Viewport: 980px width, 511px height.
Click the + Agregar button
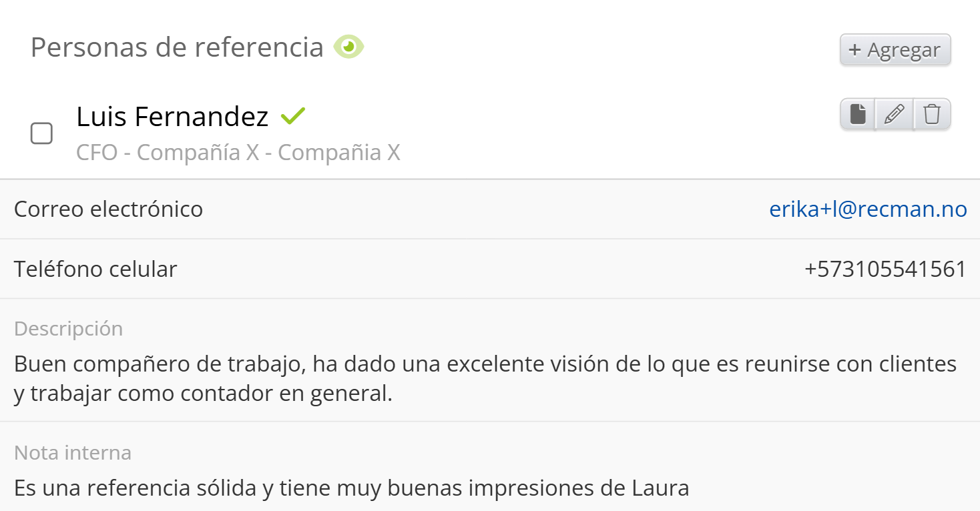click(895, 50)
